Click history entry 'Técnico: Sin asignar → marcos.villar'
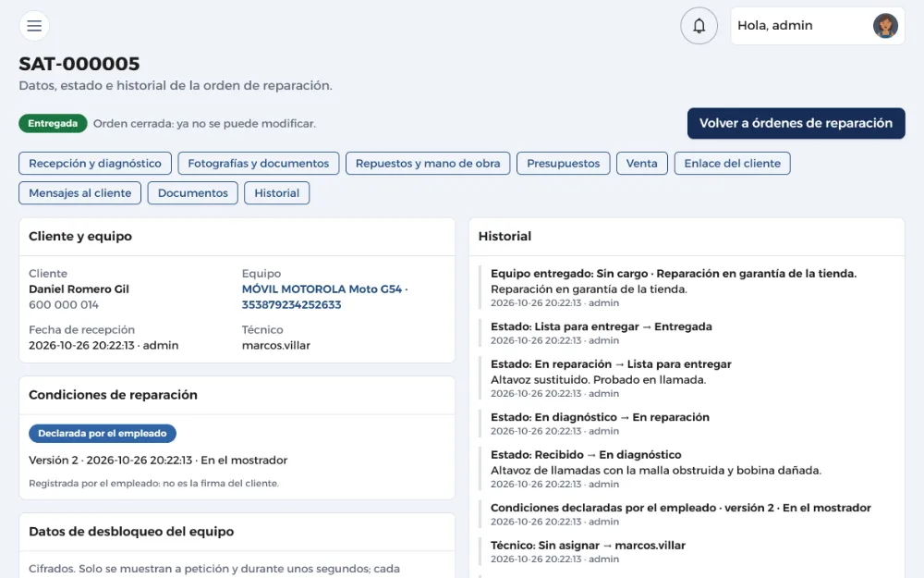 [x=588, y=546]
